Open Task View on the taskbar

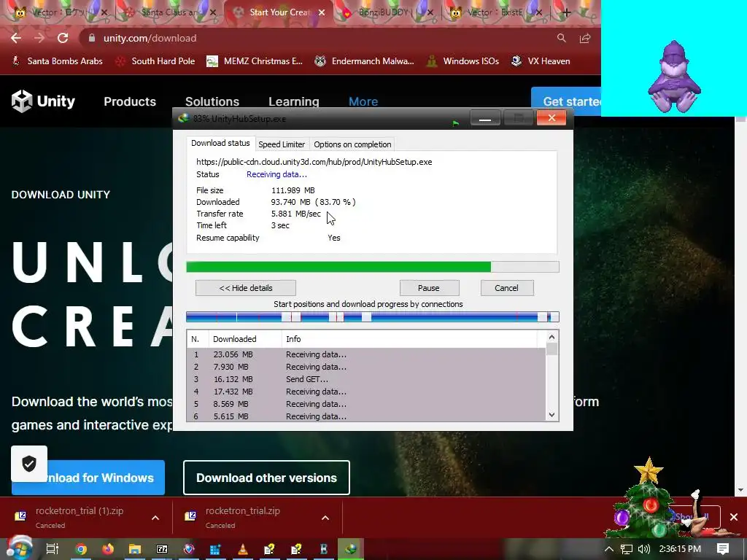(x=52, y=549)
